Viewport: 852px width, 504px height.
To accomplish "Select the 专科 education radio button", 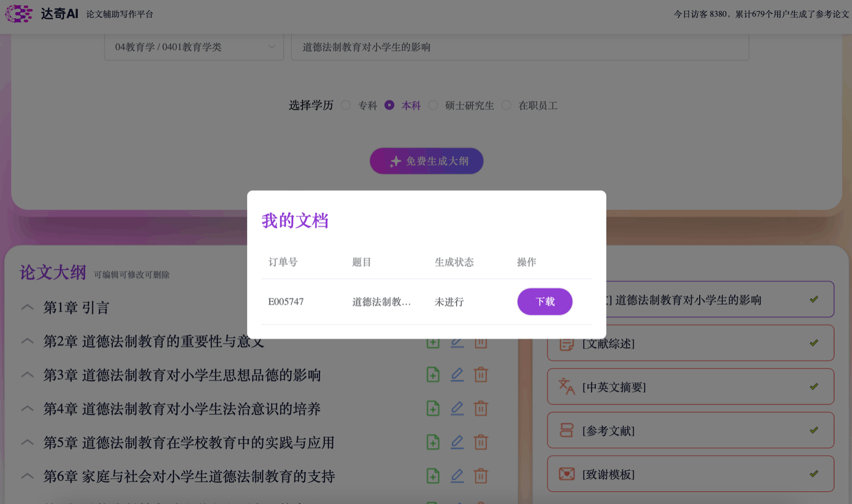I will (x=346, y=105).
